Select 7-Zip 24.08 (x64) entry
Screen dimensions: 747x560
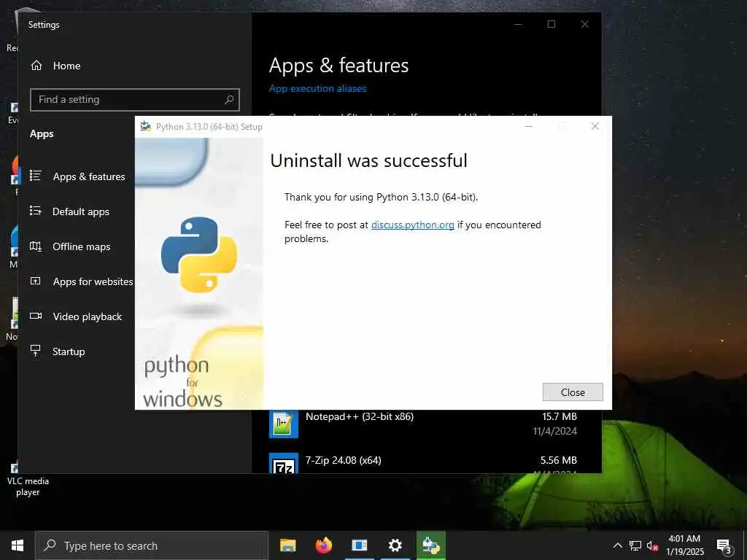(x=423, y=462)
